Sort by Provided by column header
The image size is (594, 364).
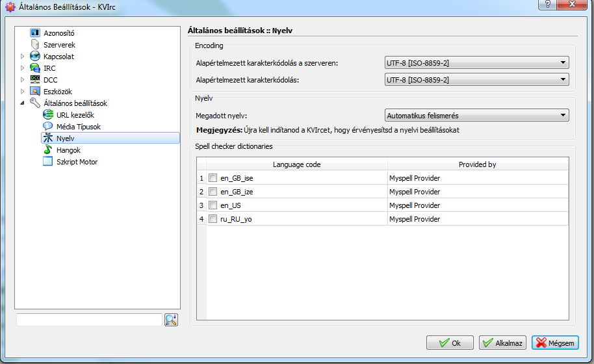tap(477, 164)
